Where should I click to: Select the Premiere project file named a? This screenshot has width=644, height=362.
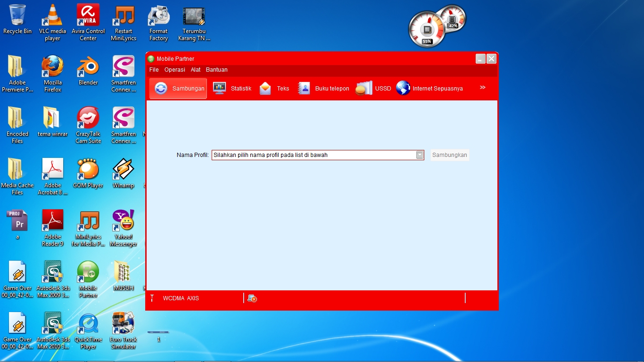tap(17, 225)
